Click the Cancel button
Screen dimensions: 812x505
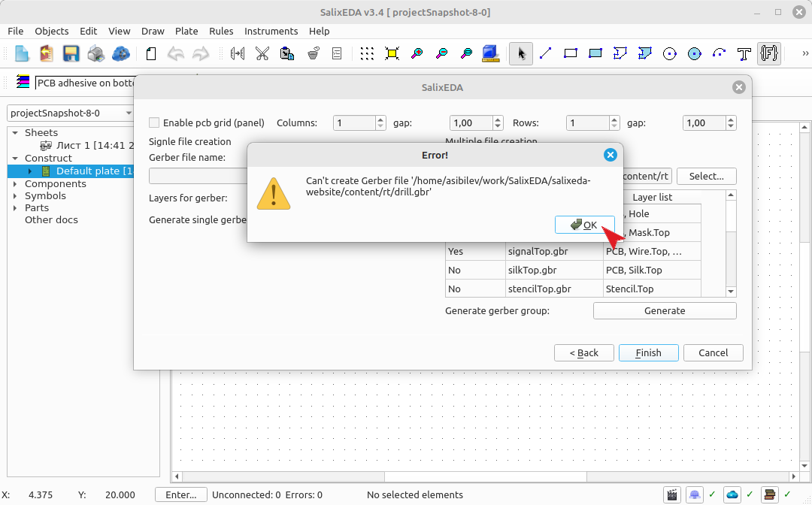[x=713, y=353]
